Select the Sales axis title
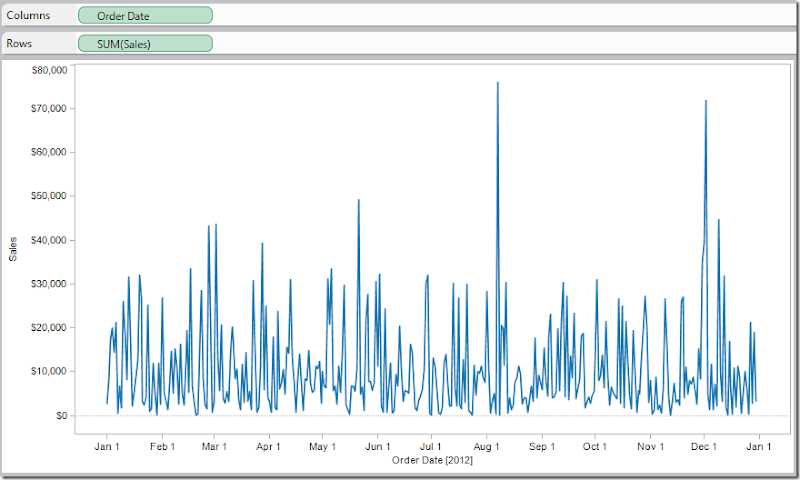 pos(13,249)
